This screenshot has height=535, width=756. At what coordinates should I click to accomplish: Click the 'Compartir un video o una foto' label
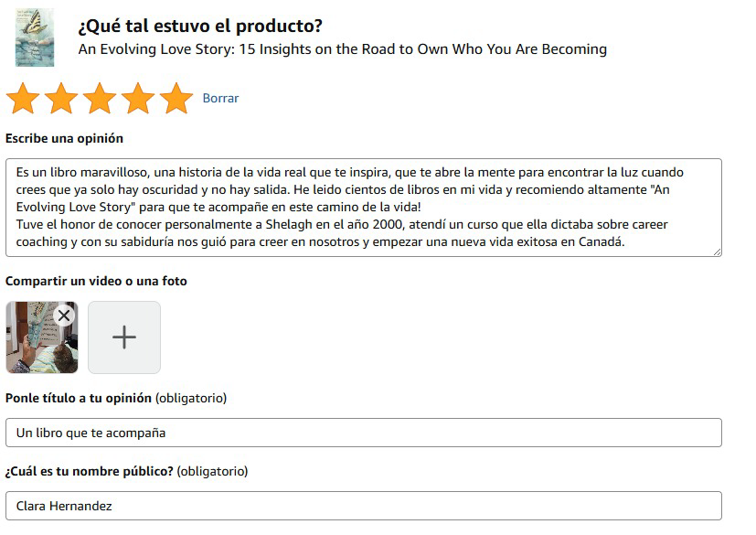tap(96, 282)
